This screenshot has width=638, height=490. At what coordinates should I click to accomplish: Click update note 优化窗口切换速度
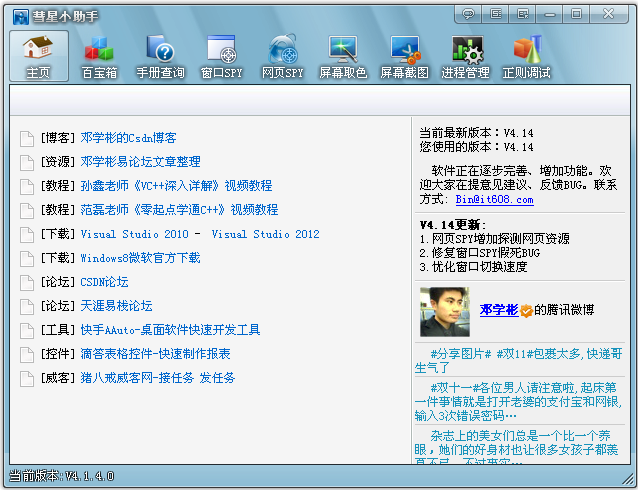(x=474, y=267)
